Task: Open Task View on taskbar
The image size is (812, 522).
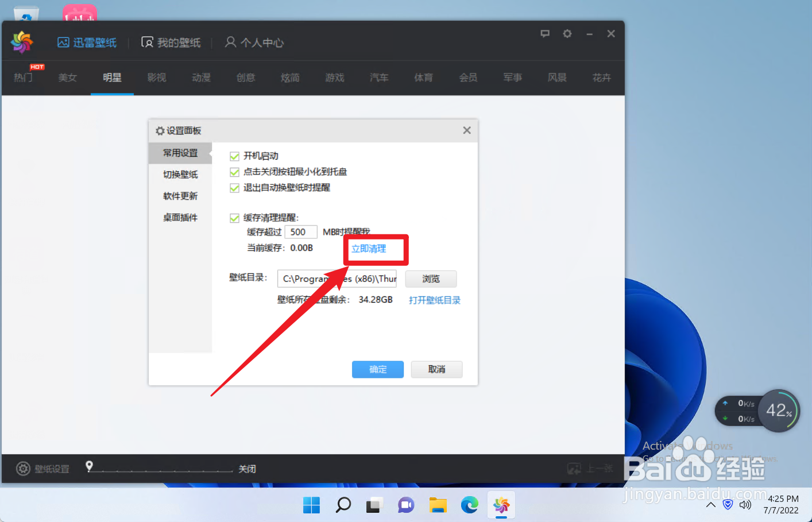Action: 374,505
